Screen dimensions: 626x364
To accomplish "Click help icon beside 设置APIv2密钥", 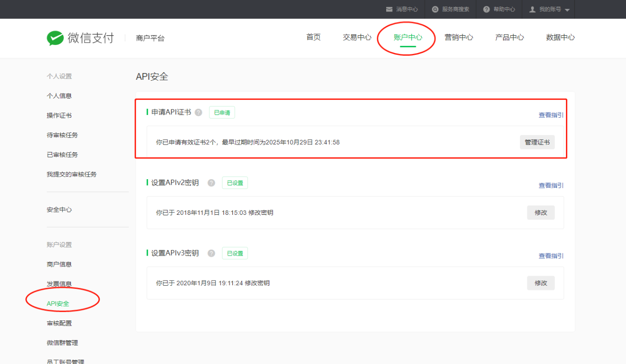I will point(211,183).
